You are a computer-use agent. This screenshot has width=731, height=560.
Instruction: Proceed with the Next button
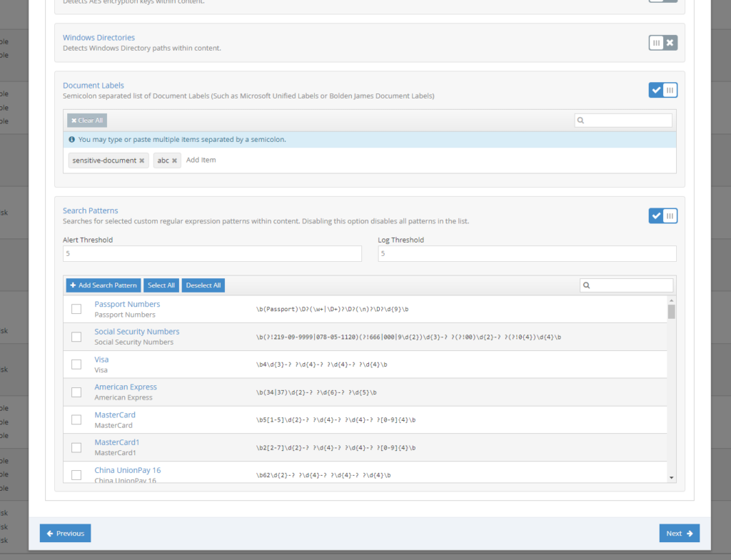tap(680, 534)
